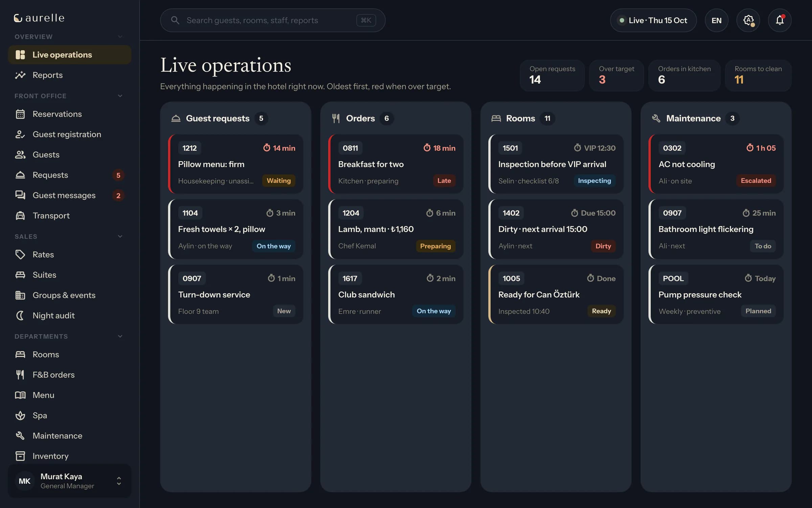Viewport: 812px width, 508px height.
Task: Click the Inspecting badge on room 1501
Action: click(594, 181)
